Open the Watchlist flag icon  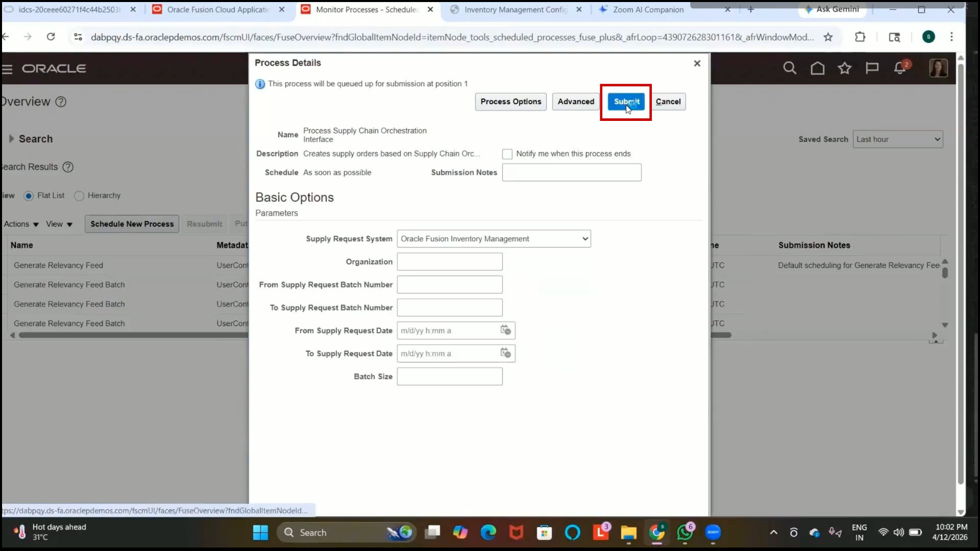(872, 68)
